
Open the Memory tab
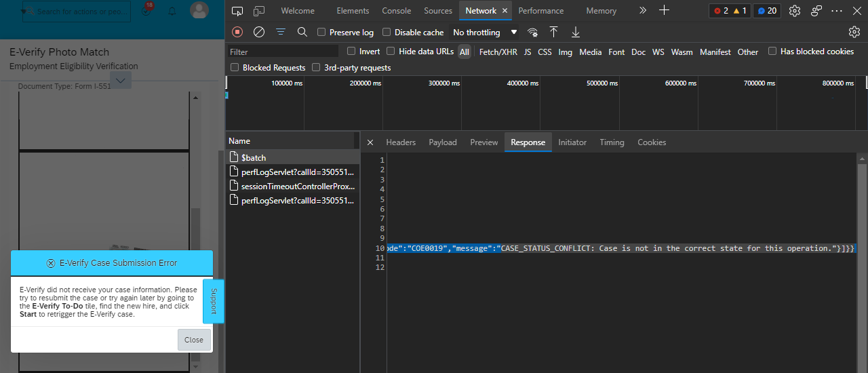point(601,11)
